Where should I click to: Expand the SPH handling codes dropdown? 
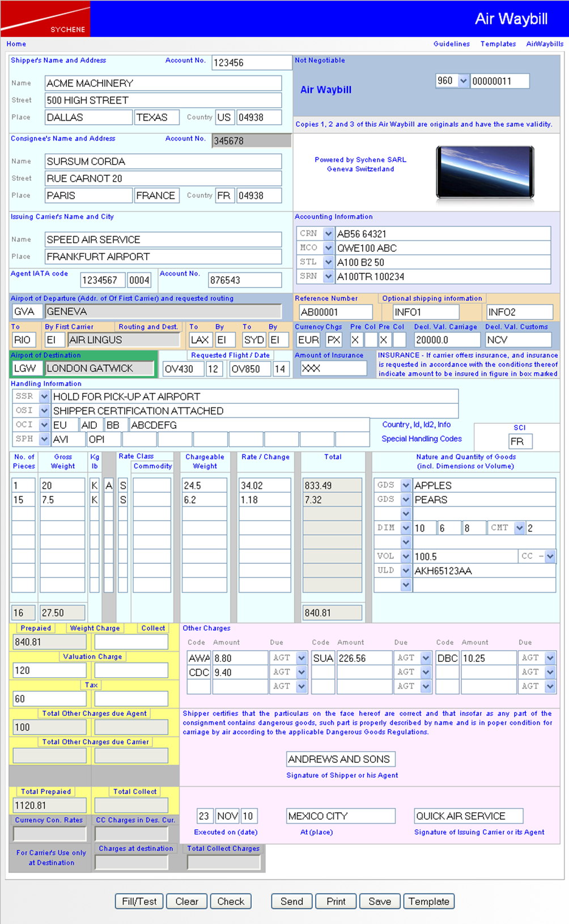coord(44,438)
